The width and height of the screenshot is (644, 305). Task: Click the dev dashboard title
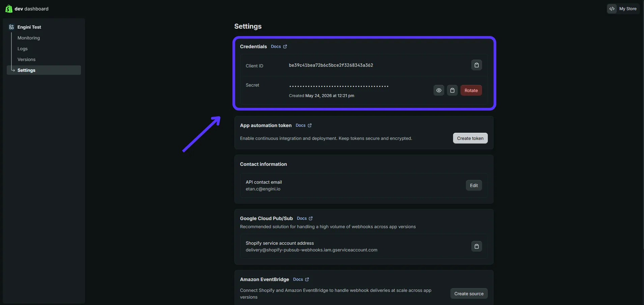(31, 9)
